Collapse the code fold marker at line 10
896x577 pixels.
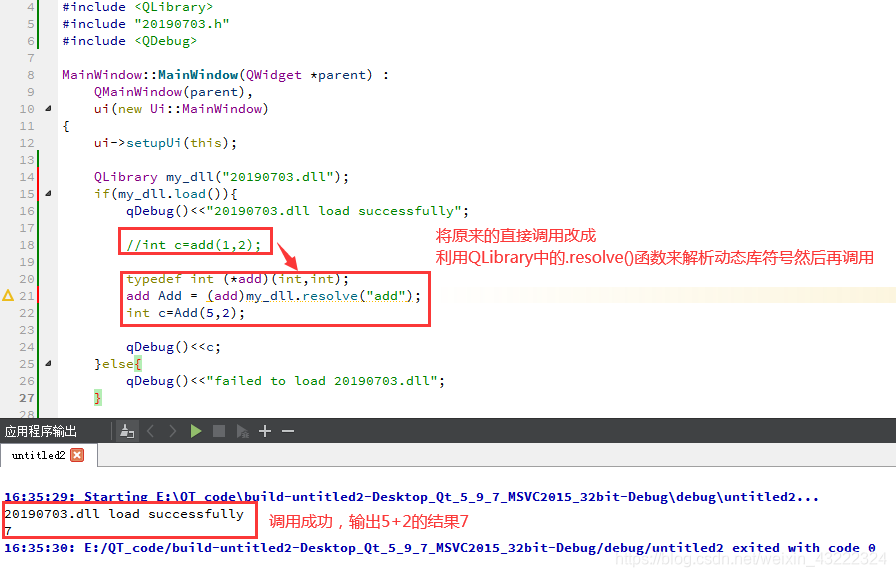coord(46,107)
